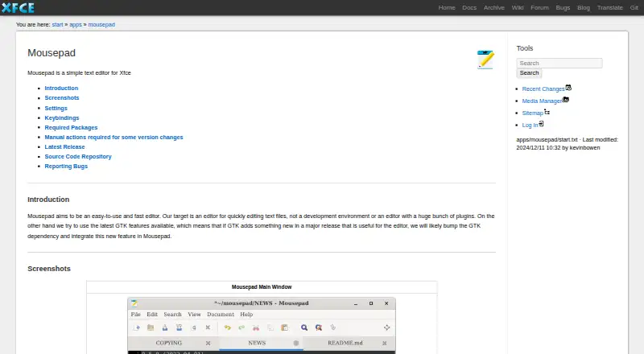Open the Blog link in top navigation
This screenshot has height=354, width=644.
click(584, 7)
